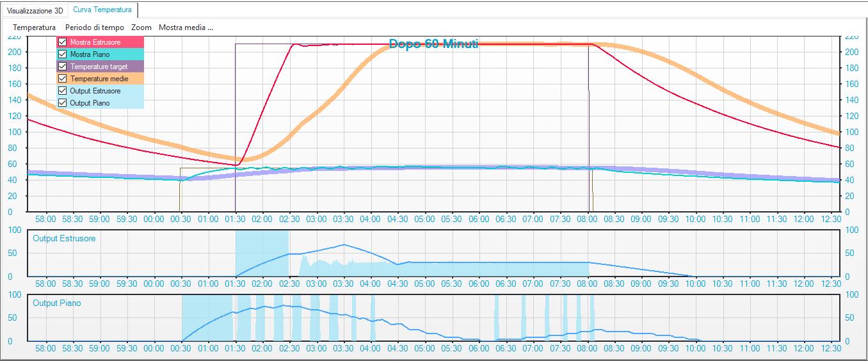The image size is (868, 361).
Task: Switch to the Visualizzazione 3D tab
Action: click(35, 10)
